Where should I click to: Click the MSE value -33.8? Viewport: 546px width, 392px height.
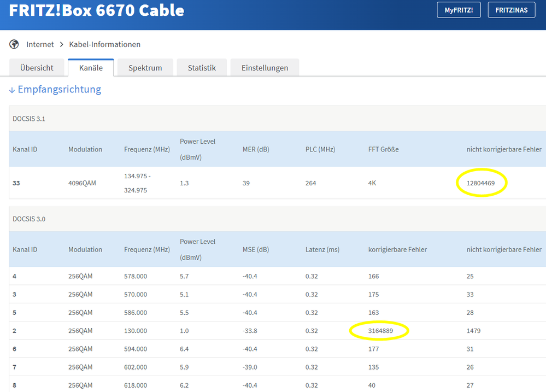pyautogui.click(x=250, y=331)
